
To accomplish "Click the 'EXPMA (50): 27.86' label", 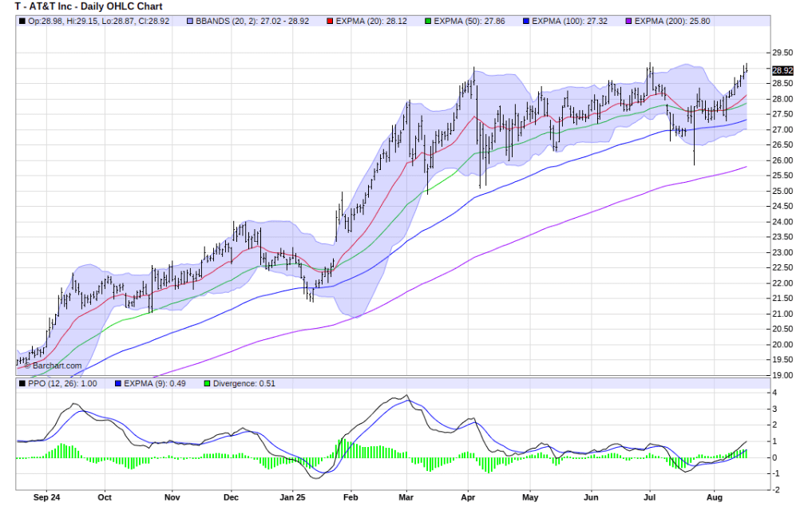I will [469, 22].
